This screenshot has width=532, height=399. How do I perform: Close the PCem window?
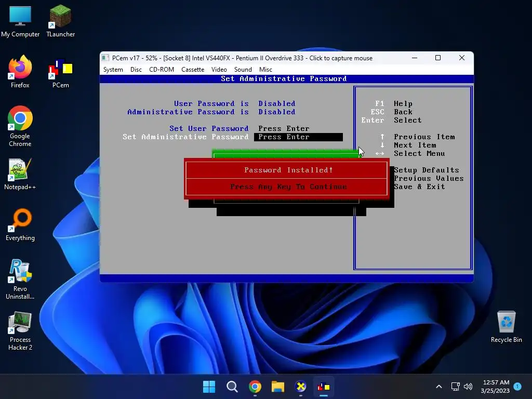462,58
